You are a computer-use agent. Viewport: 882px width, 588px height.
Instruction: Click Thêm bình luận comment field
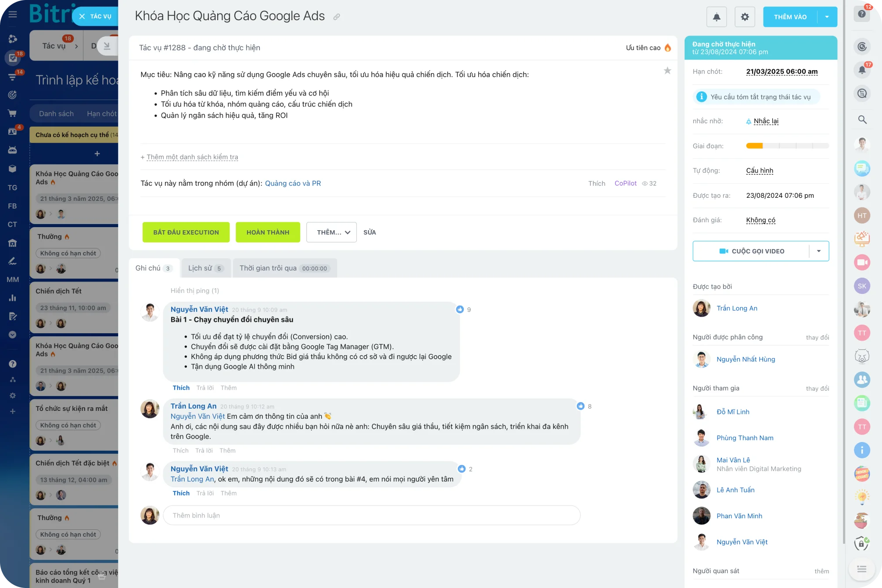tap(372, 516)
